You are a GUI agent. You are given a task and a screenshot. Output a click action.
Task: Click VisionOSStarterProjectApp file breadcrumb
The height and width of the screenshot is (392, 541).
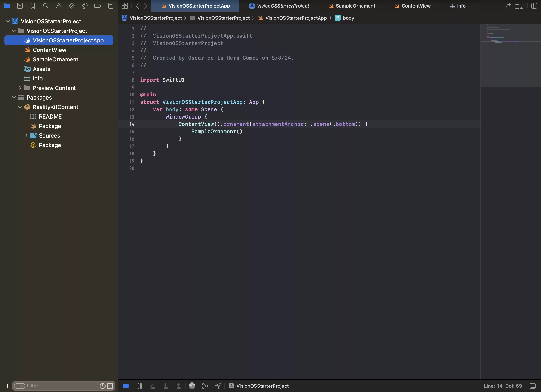click(292, 18)
